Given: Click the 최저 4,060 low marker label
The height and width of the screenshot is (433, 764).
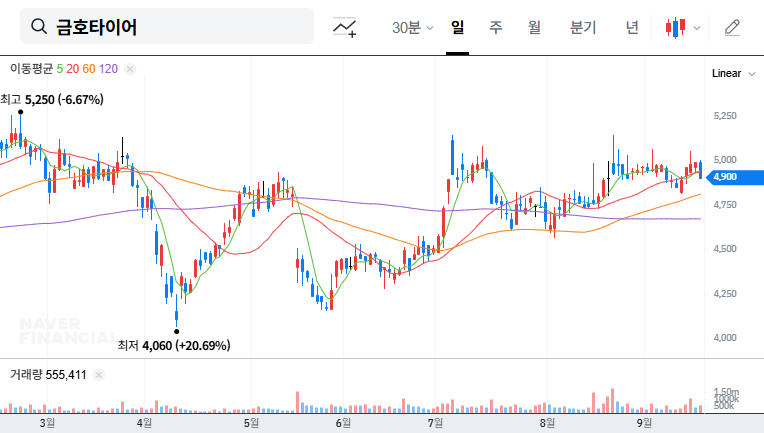Looking at the screenshot, I should [x=173, y=346].
